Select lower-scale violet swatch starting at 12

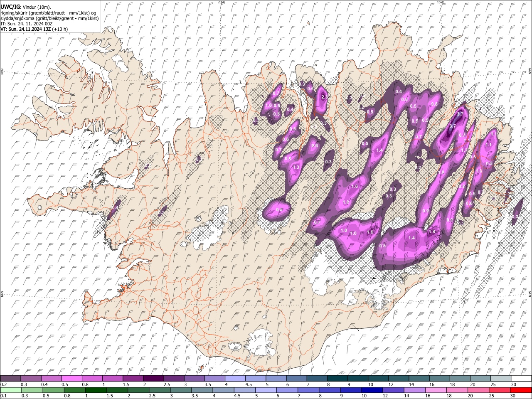tap(393, 390)
